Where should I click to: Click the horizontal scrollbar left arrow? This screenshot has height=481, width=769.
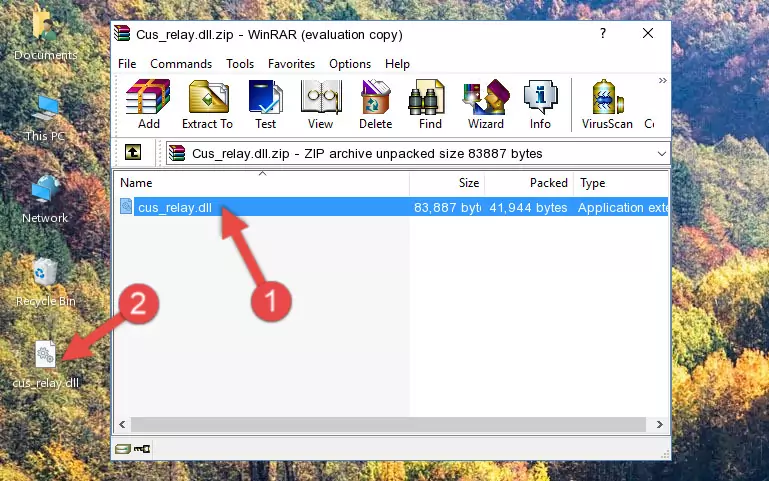click(123, 425)
